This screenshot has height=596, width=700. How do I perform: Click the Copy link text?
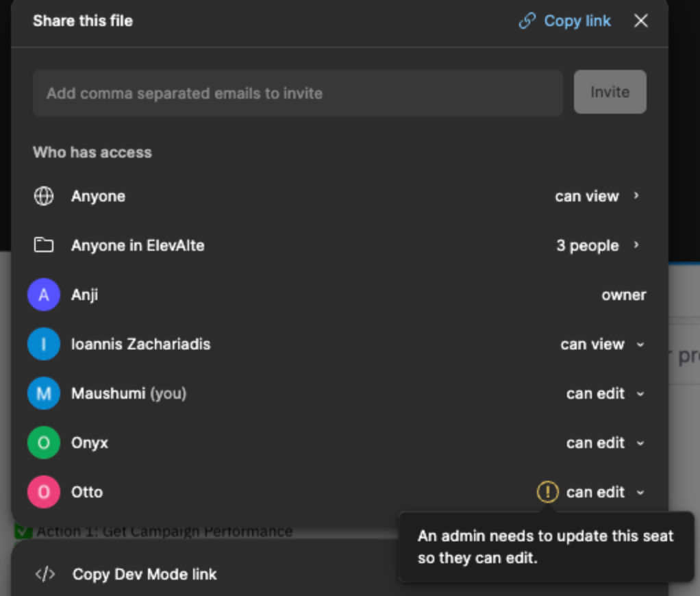[577, 21]
